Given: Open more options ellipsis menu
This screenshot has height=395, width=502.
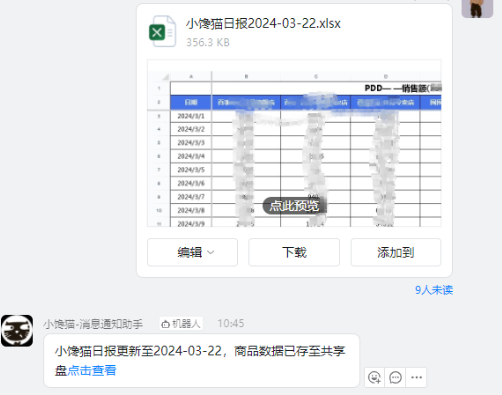Looking at the screenshot, I should 416,377.
